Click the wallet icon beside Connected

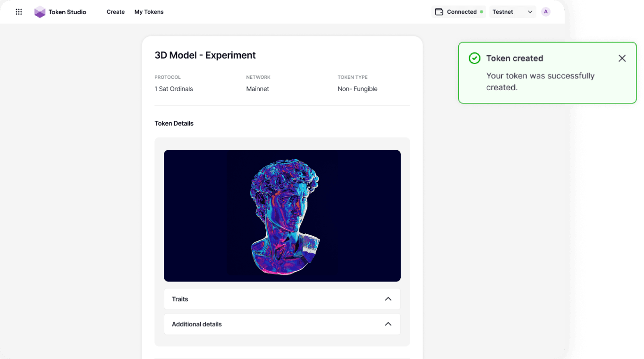pos(439,12)
